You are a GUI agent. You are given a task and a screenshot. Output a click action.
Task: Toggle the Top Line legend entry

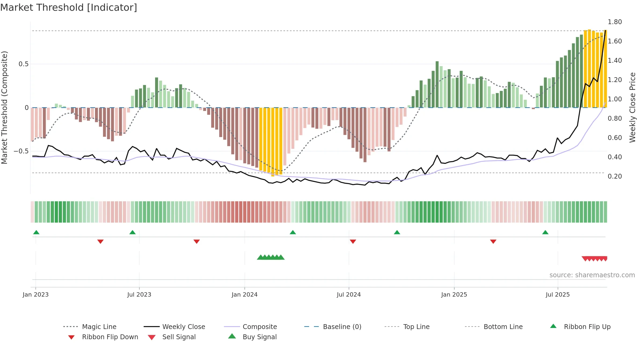click(407, 327)
